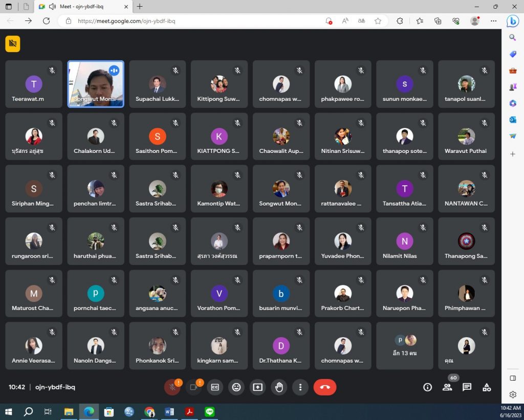Open LINE app from taskbar
The width and height of the screenshot is (524, 420).
[209, 412]
